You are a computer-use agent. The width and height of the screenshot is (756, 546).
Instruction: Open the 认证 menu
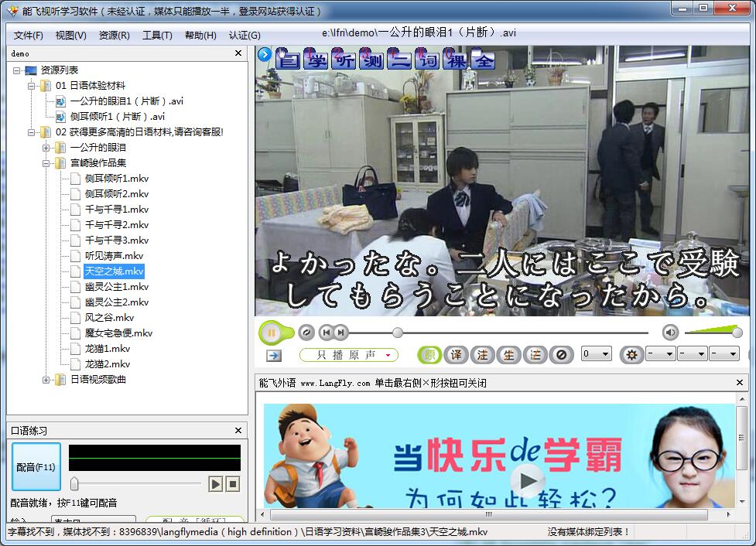pos(246,36)
